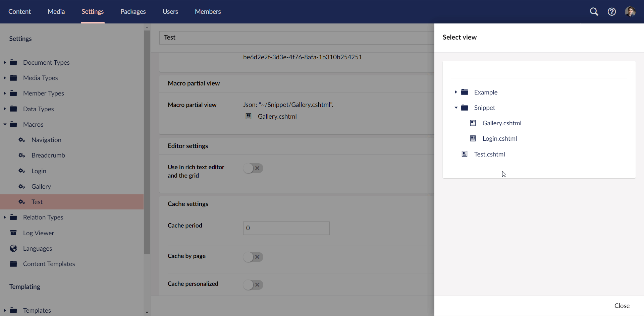Collapse the Snippet folder in the dialog

(x=456, y=108)
